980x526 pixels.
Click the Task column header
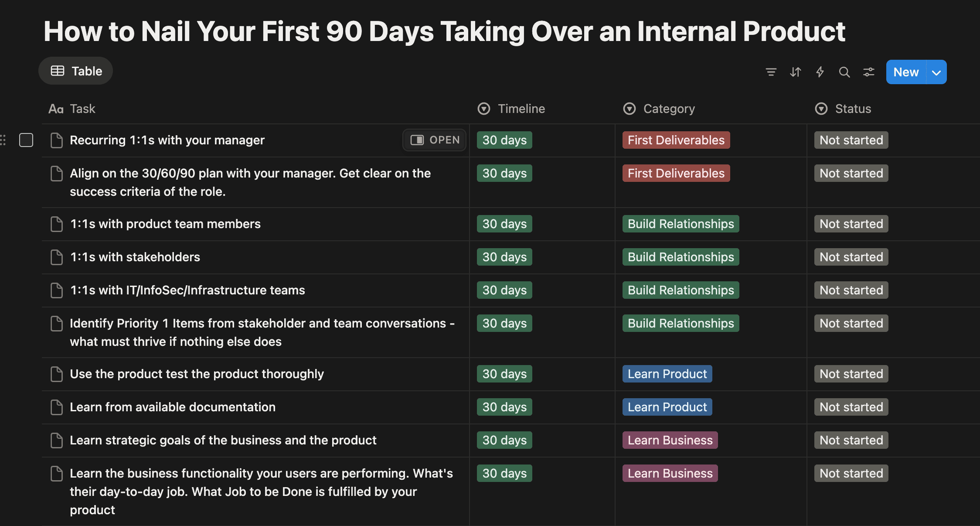[x=82, y=109]
